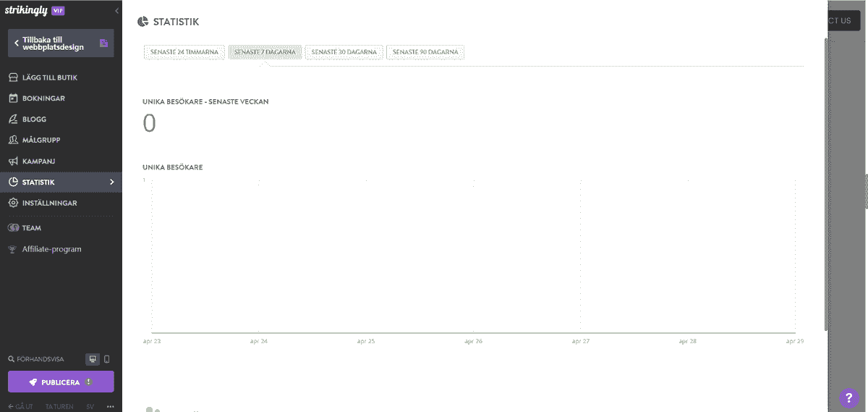
Task: Select the Senaste 90 dagarna tab
Action: click(x=425, y=52)
